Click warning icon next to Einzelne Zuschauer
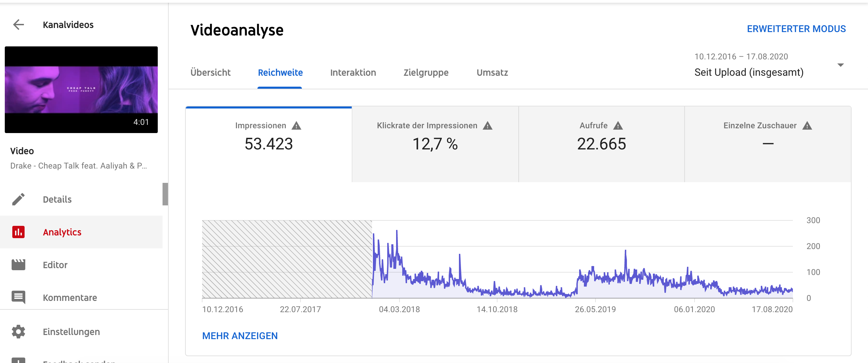The height and width of the screenshot is (363, 868). tap(807, 126)
